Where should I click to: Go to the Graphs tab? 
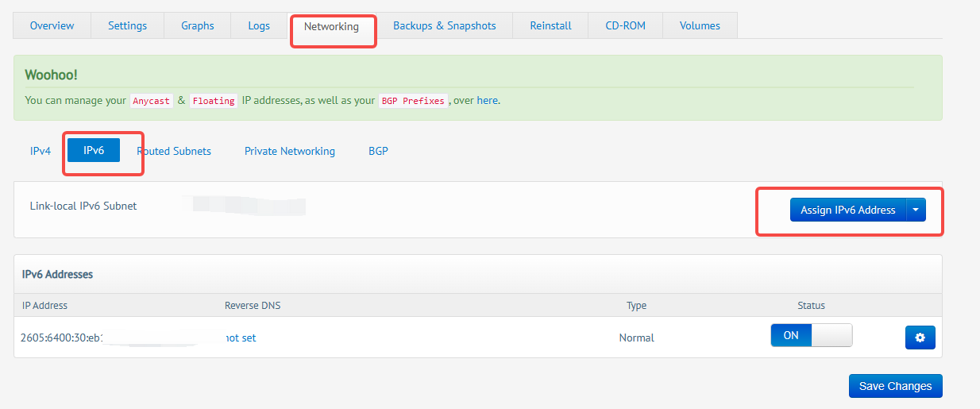197,25
